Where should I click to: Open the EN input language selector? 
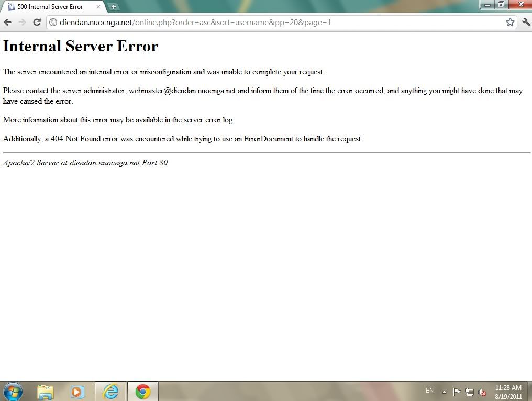[x=429, y=391]
